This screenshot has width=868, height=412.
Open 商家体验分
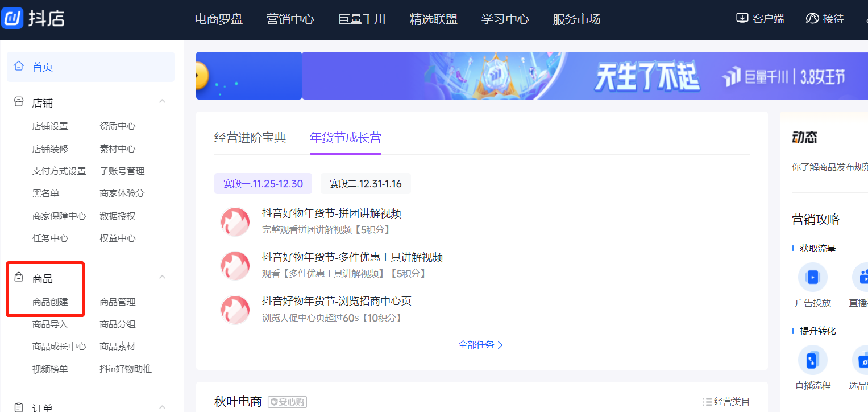point(122,193)
